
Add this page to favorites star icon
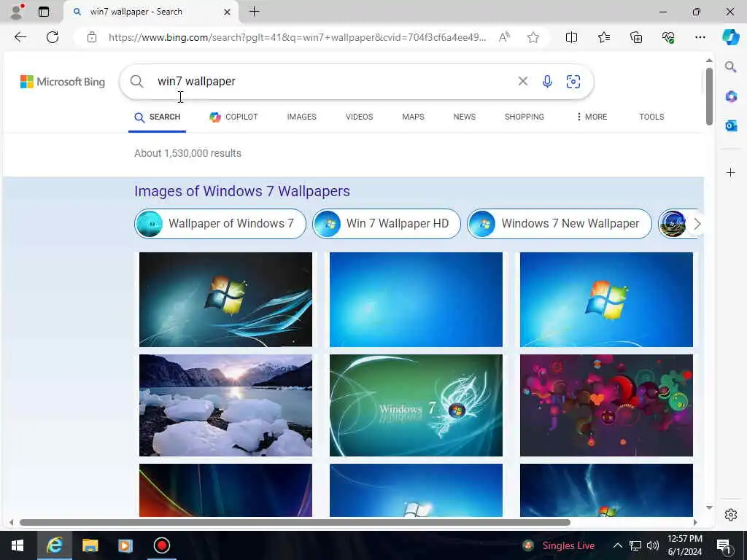[533, 37]
